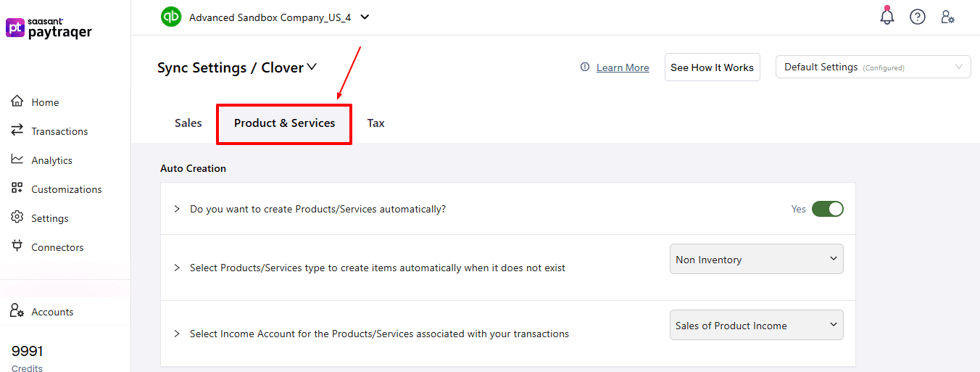The height and width of the screenshot is (372, 980).
Task: Click the Analytics chart icon
Action: 17,160
